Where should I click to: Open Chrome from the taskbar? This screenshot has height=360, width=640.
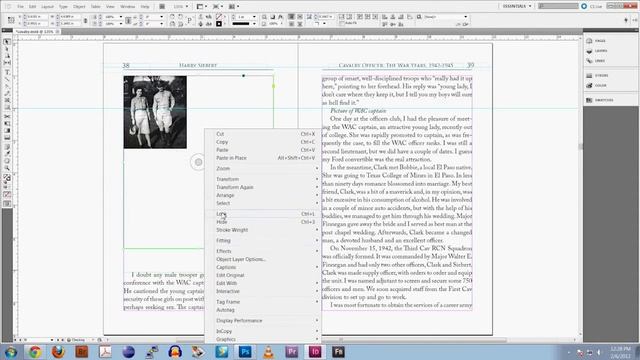click(x=35, y=351)
